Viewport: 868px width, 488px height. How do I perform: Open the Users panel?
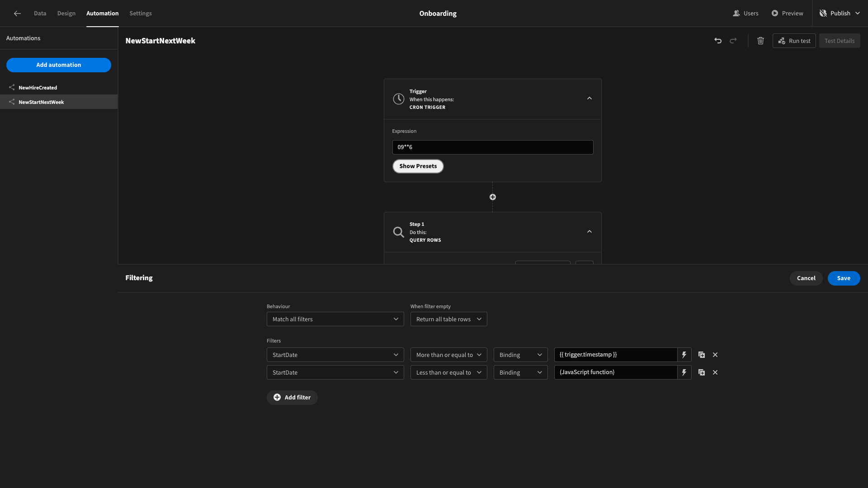(745, 14)
